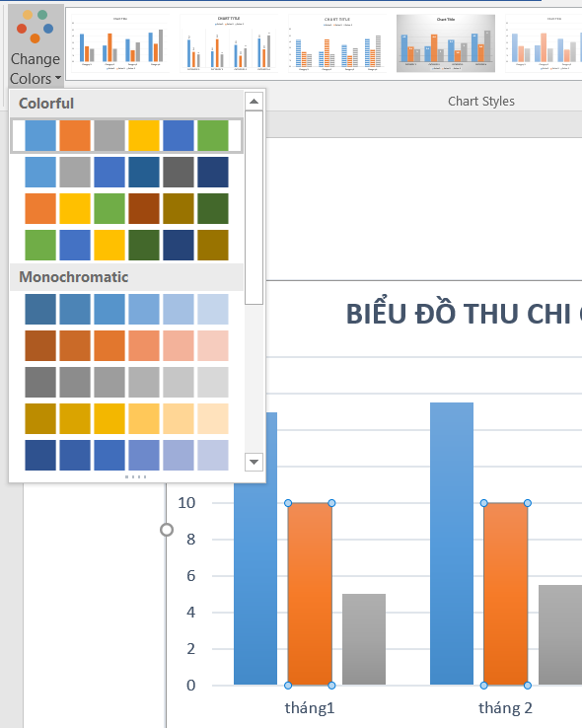
Task: Choose Colorful palette starting green, blue, yellow
Action: pos(126,246)
